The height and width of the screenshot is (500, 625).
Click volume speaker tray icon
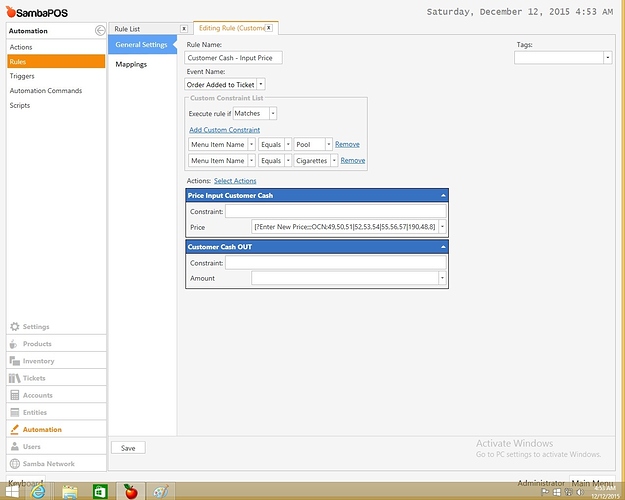pos(580,492)
